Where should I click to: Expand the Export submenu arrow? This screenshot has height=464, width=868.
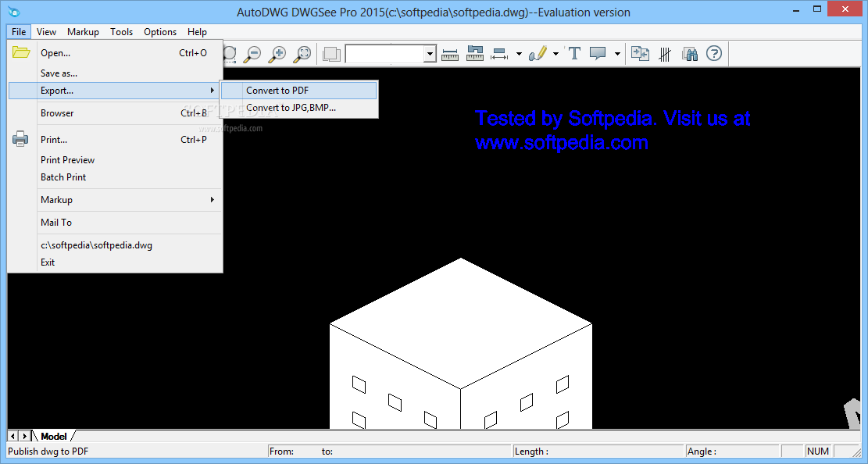click(x=212, y=91)
